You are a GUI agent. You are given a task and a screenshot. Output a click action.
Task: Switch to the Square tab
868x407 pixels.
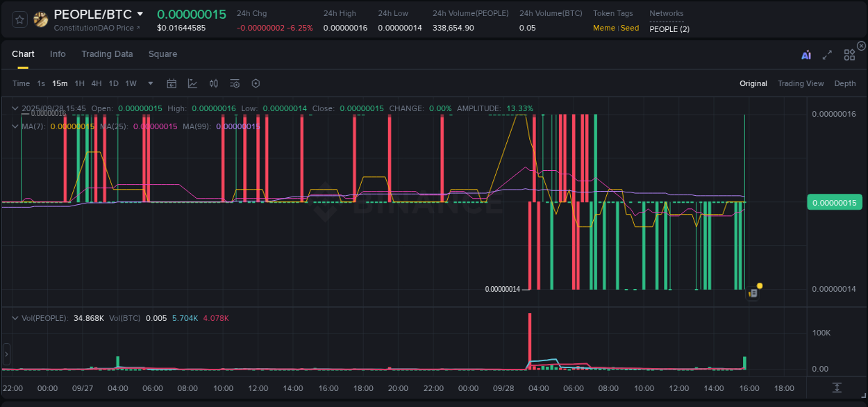coord(162,53)
